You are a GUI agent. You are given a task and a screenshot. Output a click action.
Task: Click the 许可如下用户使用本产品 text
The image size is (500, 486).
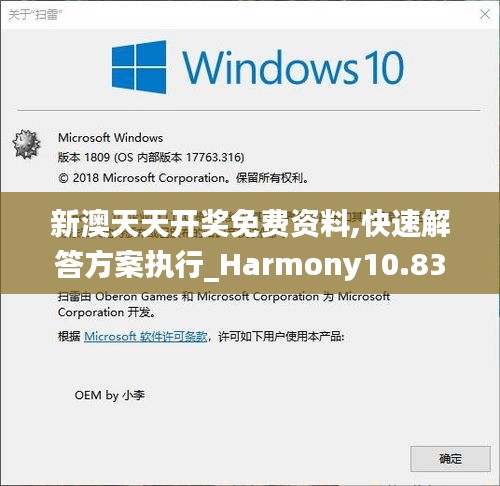click(281, 337)
